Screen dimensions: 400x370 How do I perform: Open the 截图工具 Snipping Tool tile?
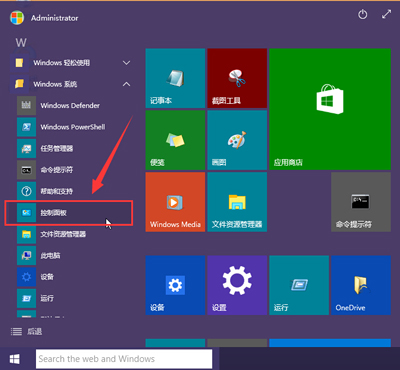[237, 78]
